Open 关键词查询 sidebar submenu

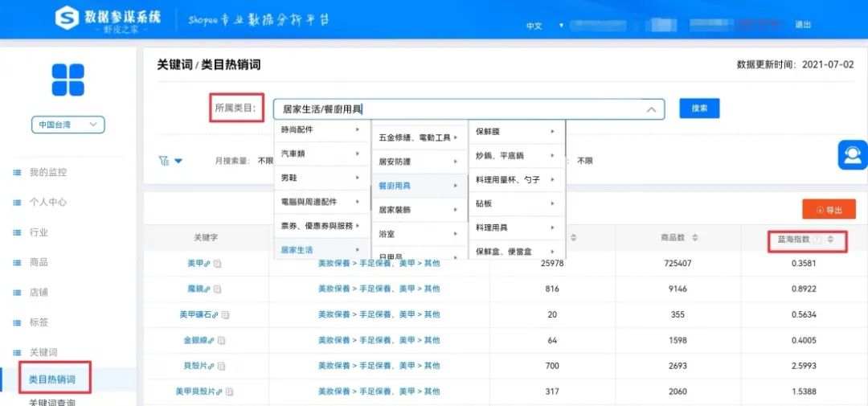point(52,401)
